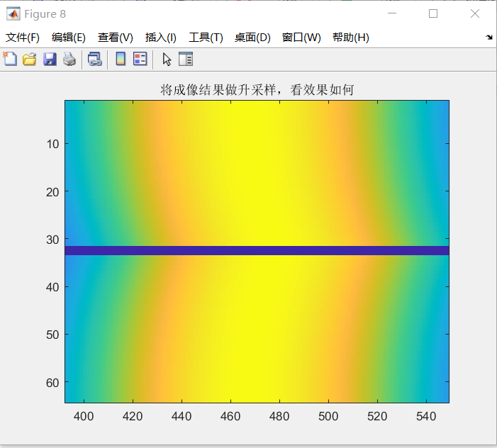Print the figure with the printer icon

point(69,60)
